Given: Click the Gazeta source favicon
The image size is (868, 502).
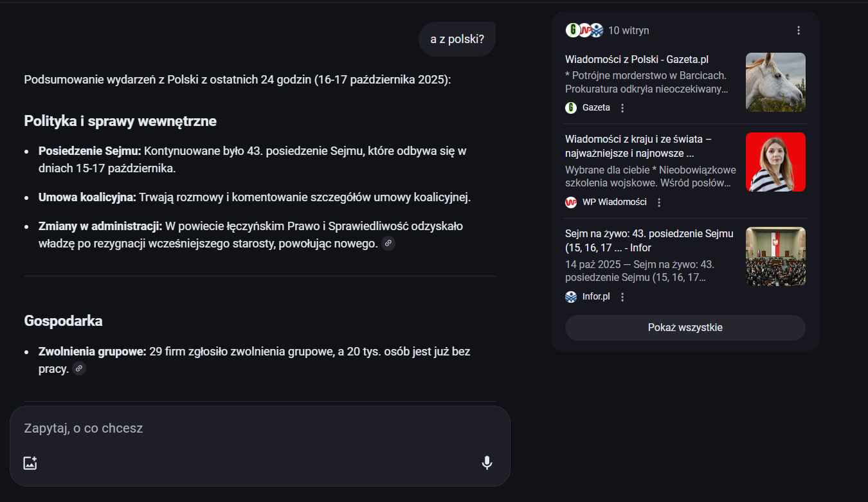Looking at the screenshot, I should tap(571, 108).
